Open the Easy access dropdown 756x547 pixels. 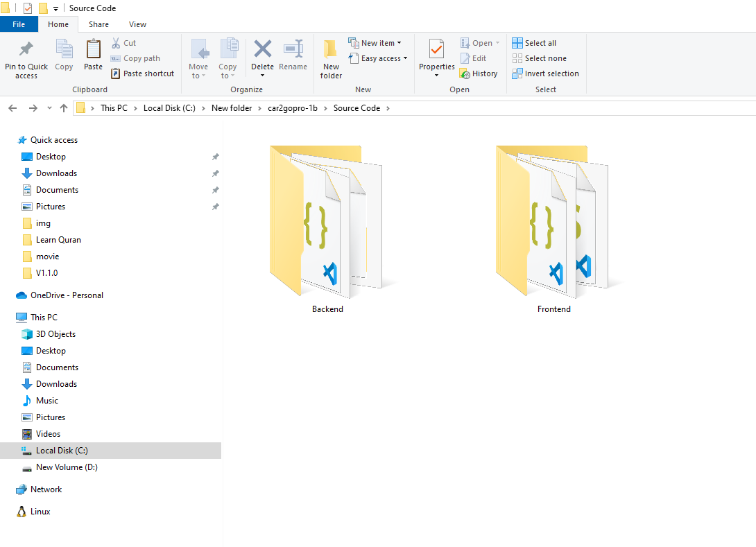click(x=406, y=58)
